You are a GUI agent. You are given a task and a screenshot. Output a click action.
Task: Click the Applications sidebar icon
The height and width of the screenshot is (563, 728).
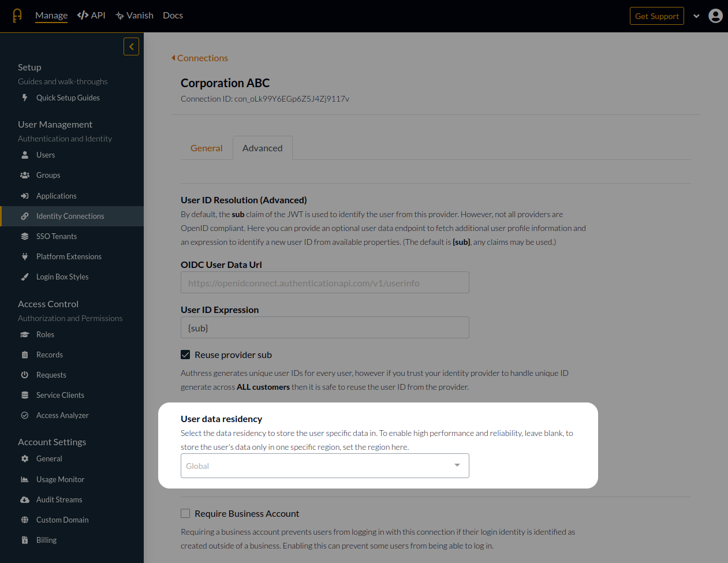click(x=25, y=195)
